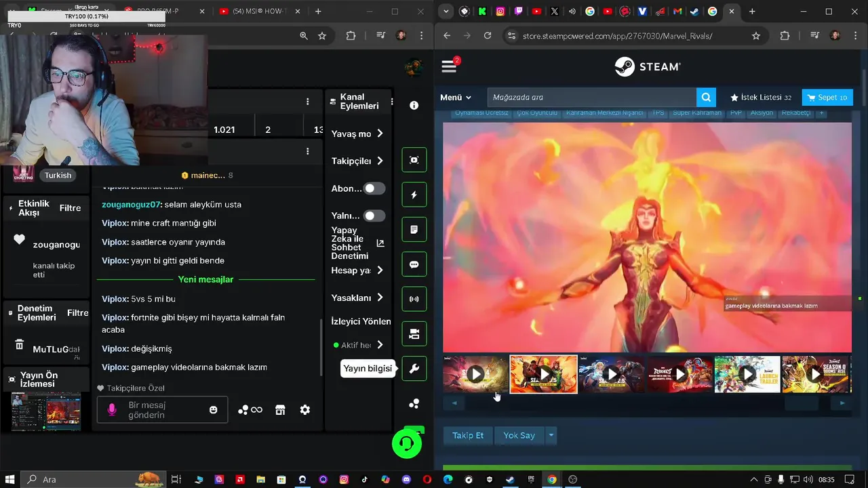Click Filtre in Denetim Eylemleri panel

click(x=78, y=312)
